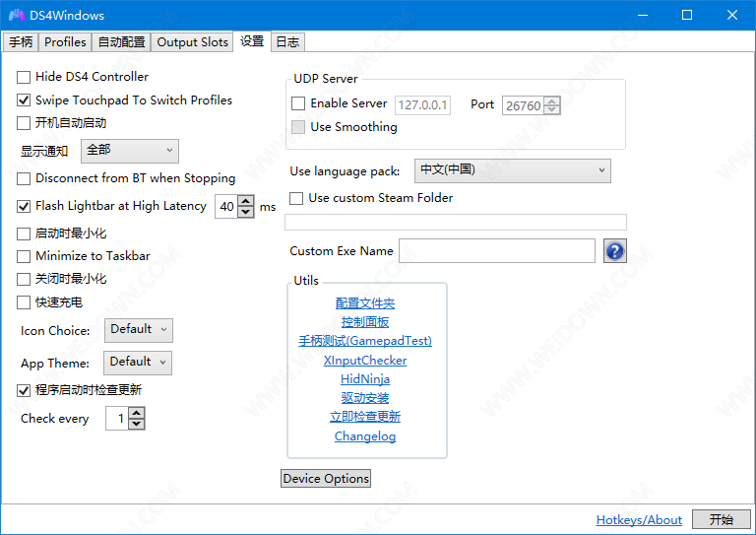Open the HidNinja link
This screenshot has height=535, width=756.
pos(365,379)
